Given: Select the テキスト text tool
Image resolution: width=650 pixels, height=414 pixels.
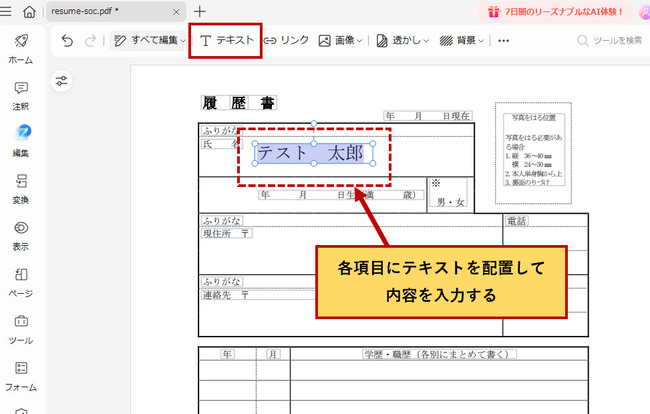Looking at the screenshot, I should [x=226, y=40].
